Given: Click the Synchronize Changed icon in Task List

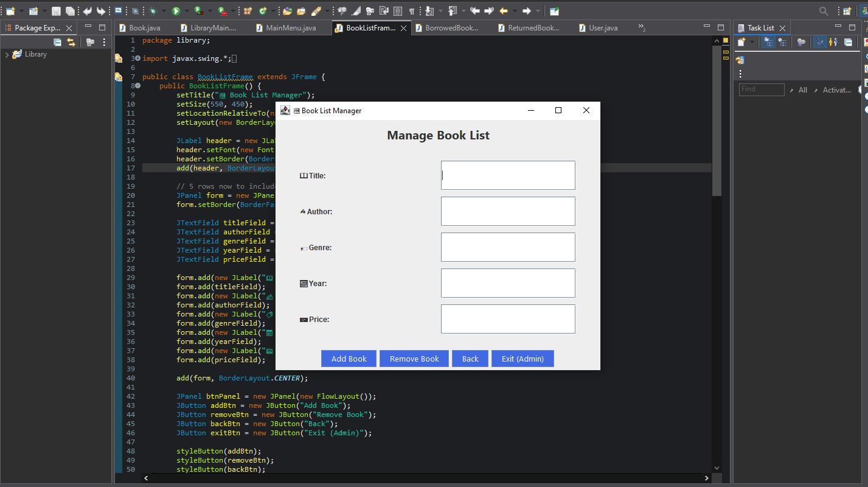Looking at the screenshot, I should point(741,60).
